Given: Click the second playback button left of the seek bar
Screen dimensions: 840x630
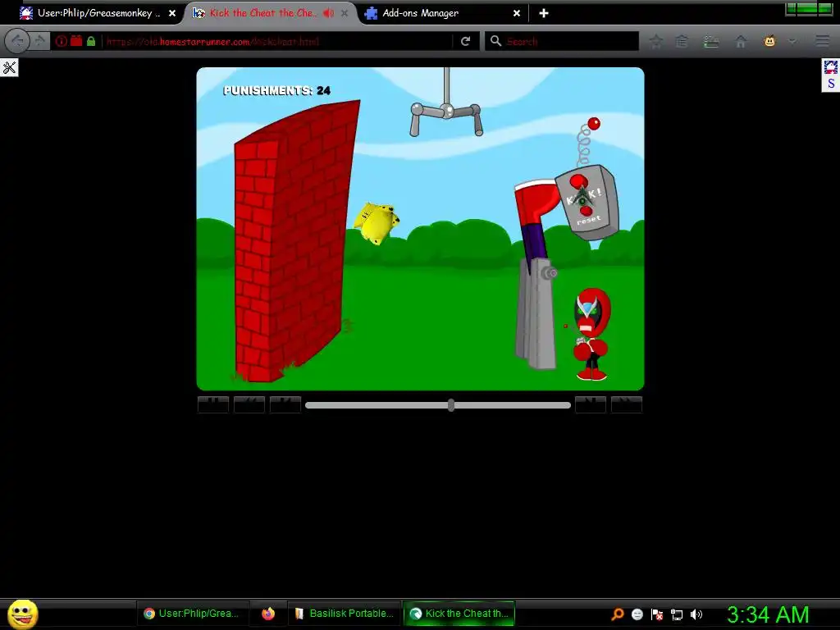Looking at the screenshot, I should (x=249, y=404).
